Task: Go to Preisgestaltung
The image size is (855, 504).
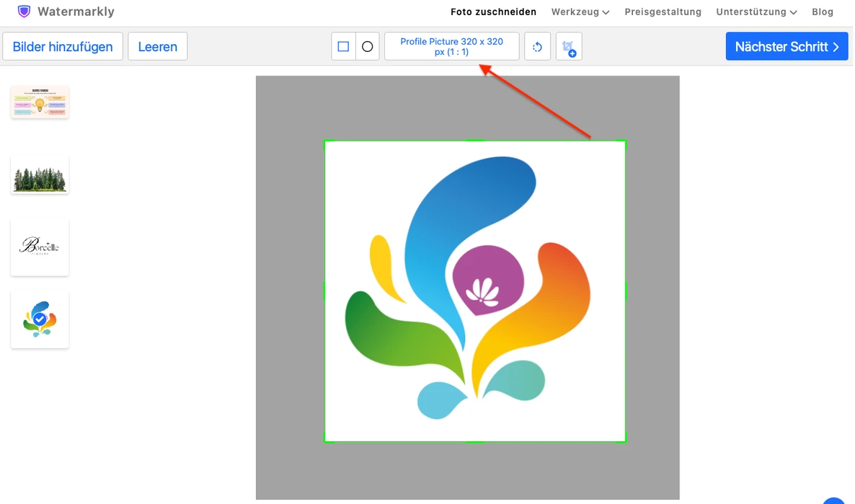Action: click(663, 12)
